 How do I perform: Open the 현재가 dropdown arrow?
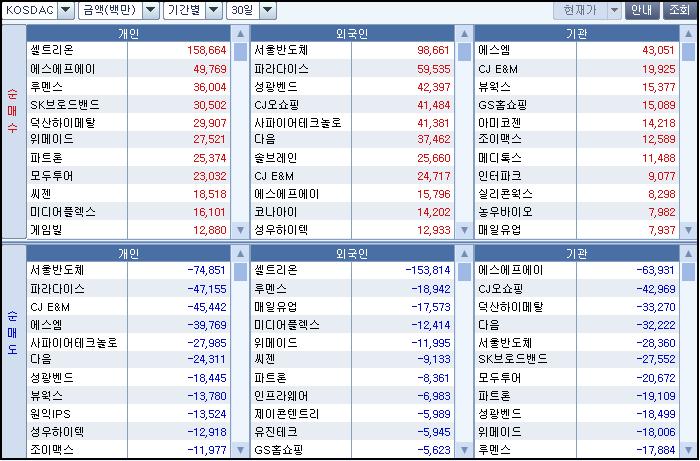click(615, 10)
